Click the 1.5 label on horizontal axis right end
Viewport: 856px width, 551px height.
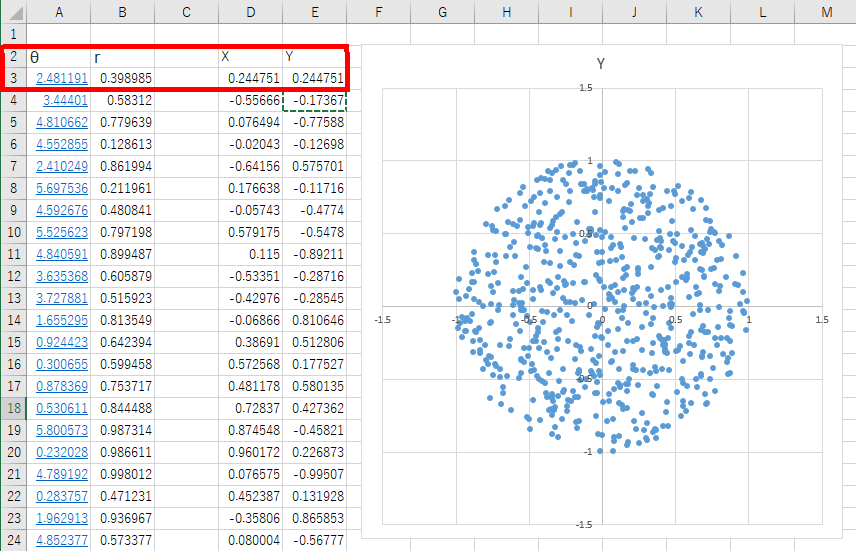[x=821, y=320]
